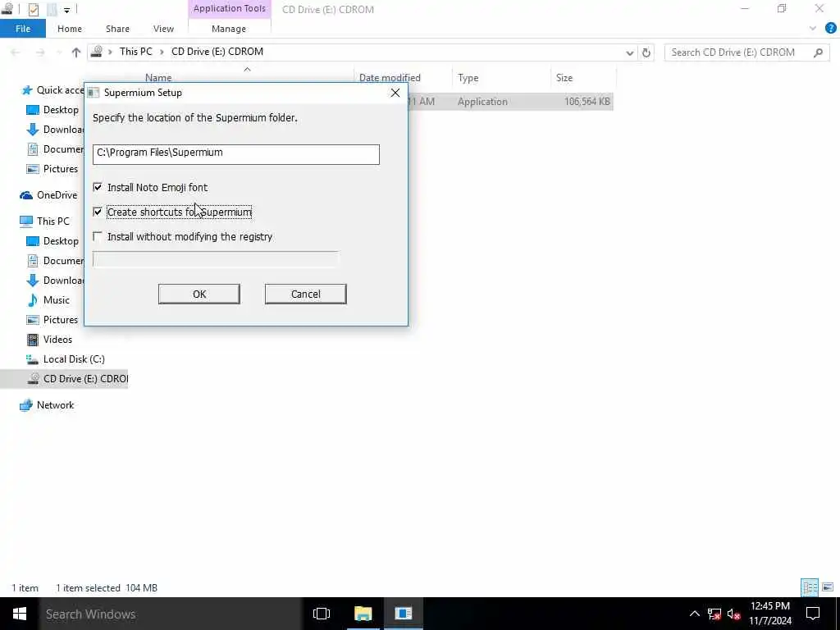Screen dimensions: 840x630
Task: Switch to the Home ribbon tab
Action: (70, 29)
